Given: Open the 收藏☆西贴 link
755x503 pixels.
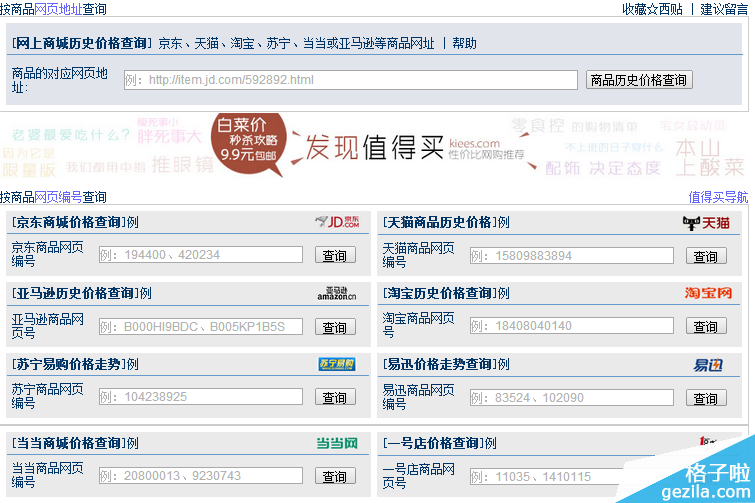Looking at the screenshot, I should pos(652,9).
